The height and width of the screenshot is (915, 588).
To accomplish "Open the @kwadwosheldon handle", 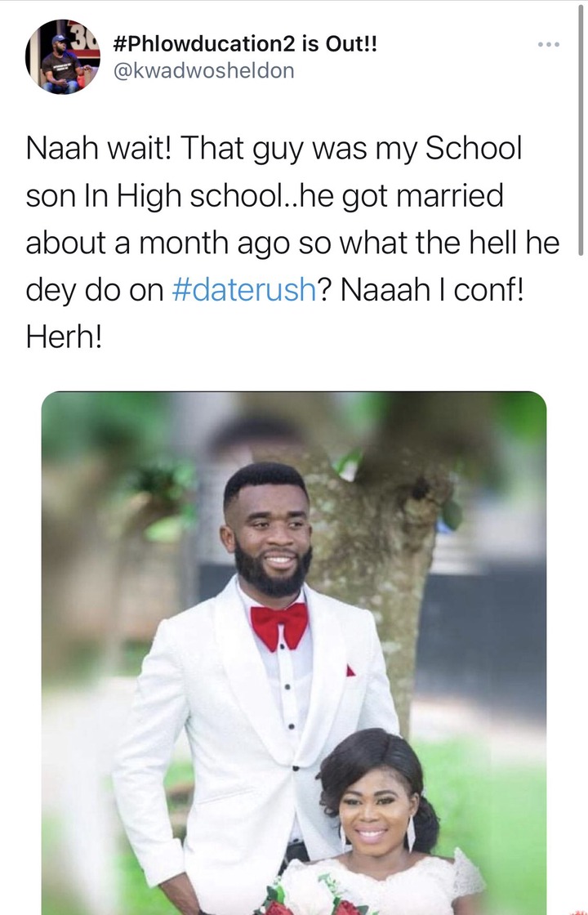I will pyautogui.click(x=202, y=70).
